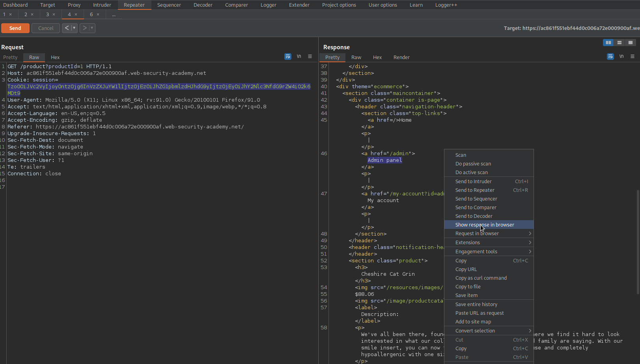Toggle show non-printable chars in Request panel
640x364 pixels.
coord(299,57)
